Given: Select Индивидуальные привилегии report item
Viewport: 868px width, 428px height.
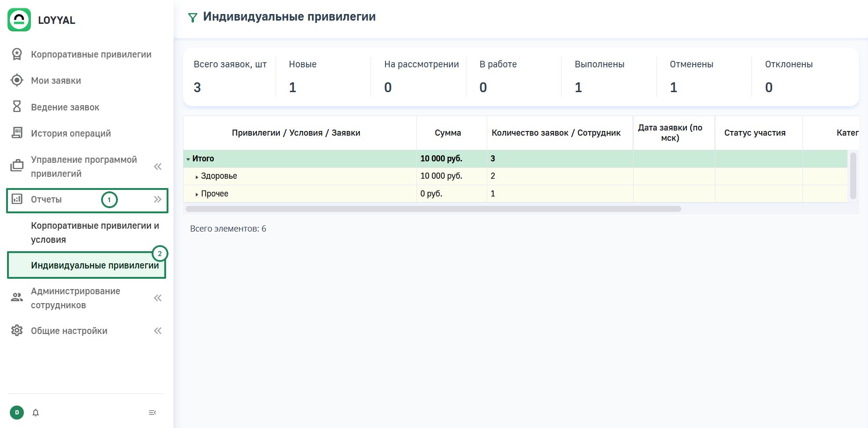Looking at the screenshot, I should pyautogui.click(x=95, y=265).
